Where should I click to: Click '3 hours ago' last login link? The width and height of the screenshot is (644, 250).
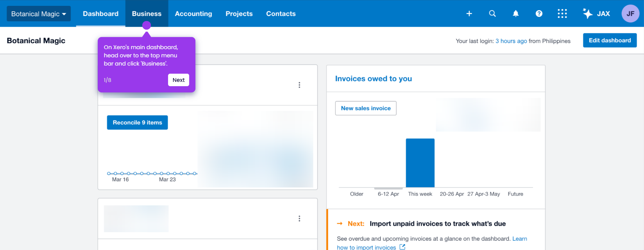click(x=511, y=41)
